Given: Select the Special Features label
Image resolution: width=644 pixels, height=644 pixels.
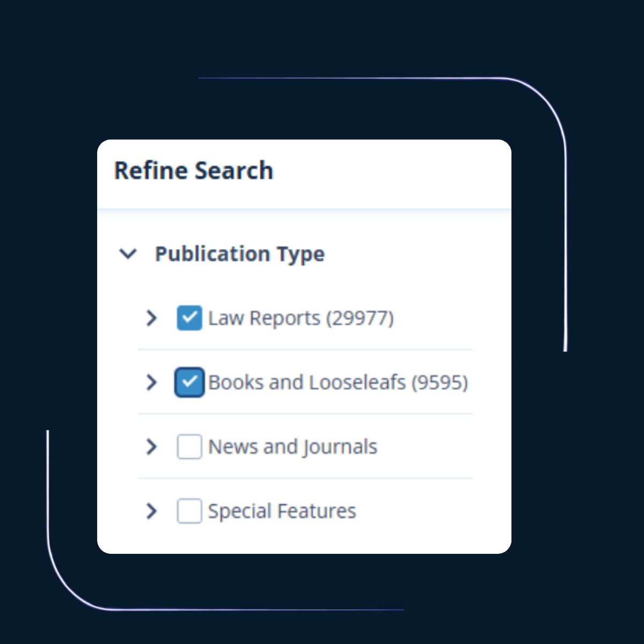Looking at the screenshot, I should 282,511.
